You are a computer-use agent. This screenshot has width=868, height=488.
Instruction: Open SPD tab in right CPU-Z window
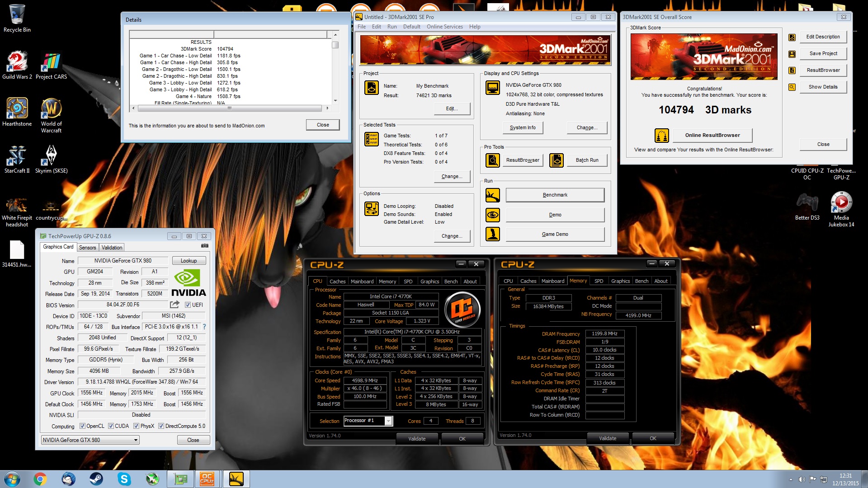[x=599, y=281]
